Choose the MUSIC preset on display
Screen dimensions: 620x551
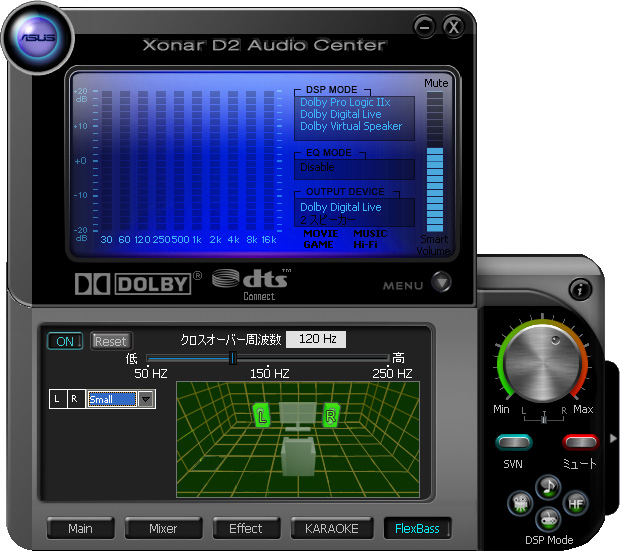pos(370,233)
